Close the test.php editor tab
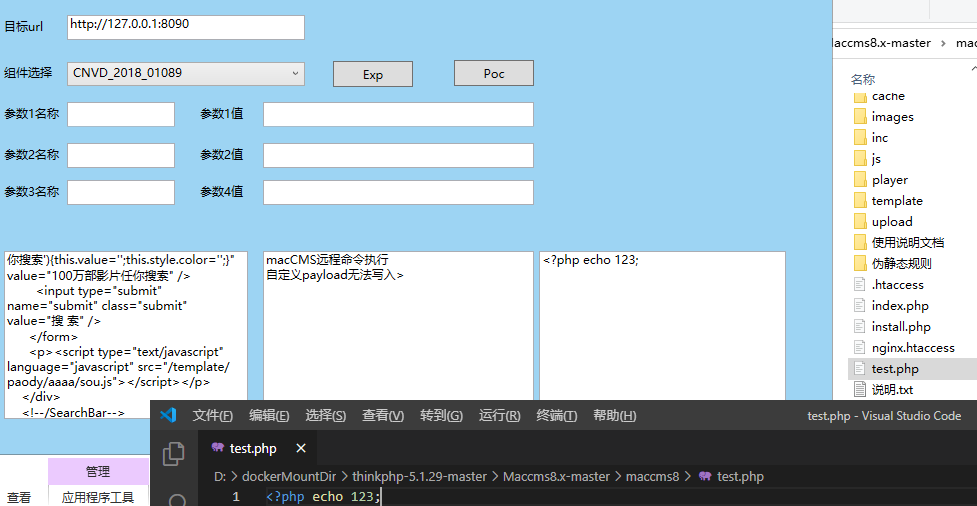 point(300,448)
